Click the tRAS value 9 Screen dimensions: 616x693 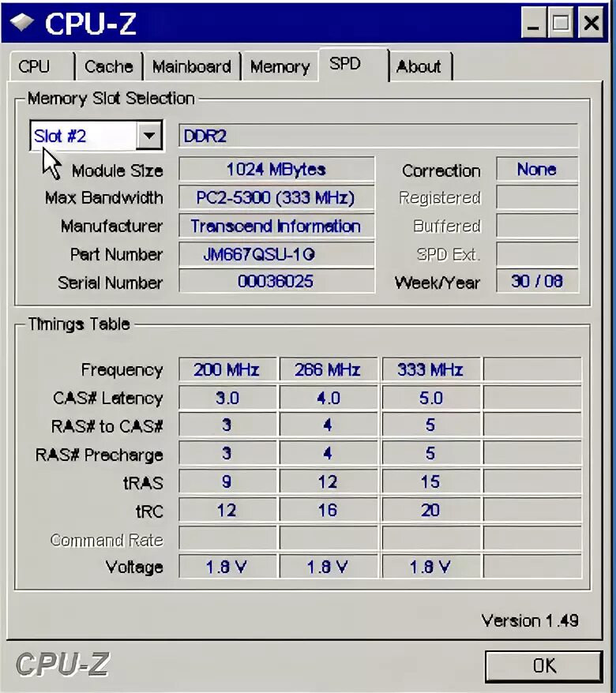pyautogui.click(x=227, y=481)
